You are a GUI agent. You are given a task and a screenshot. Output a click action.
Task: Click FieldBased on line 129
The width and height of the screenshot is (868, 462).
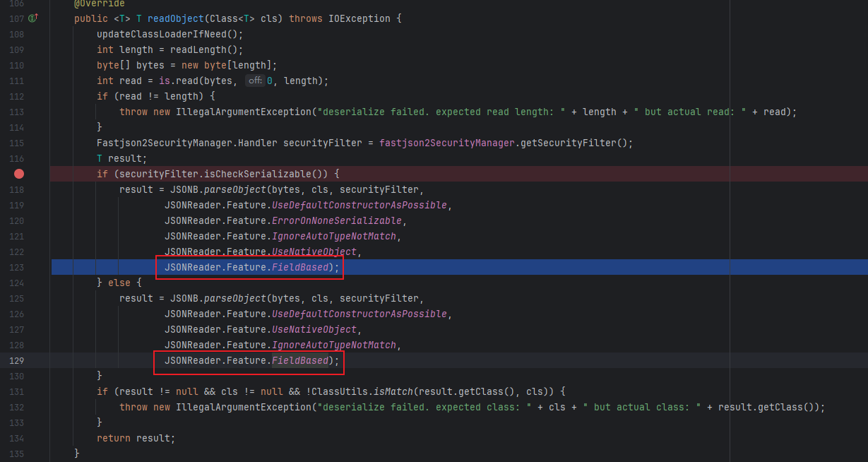299,360
